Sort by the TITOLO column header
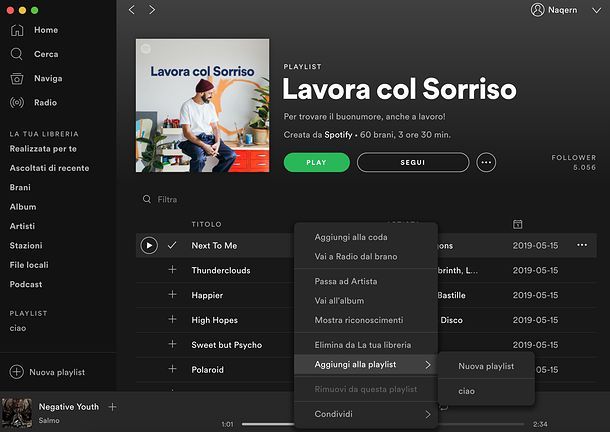This screenshot has width=610, height=432. point(206,224)
